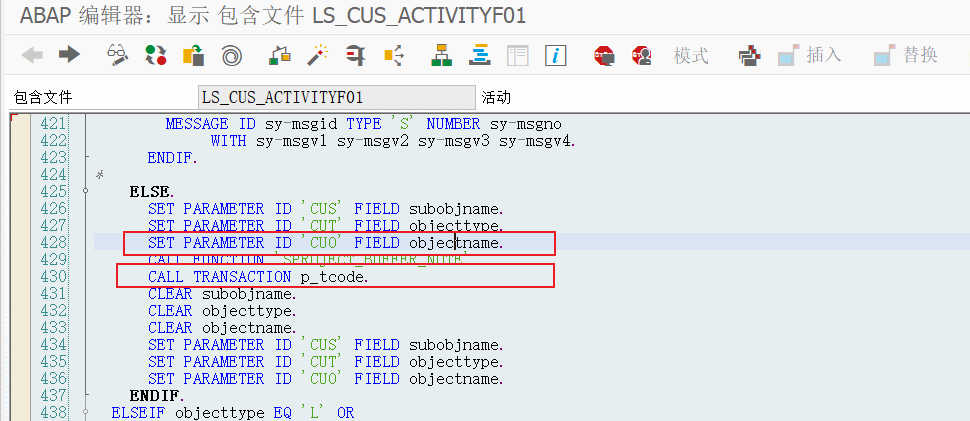
Task: Run syntax Check icon in toolbar
Action: (x=280, y=56)
